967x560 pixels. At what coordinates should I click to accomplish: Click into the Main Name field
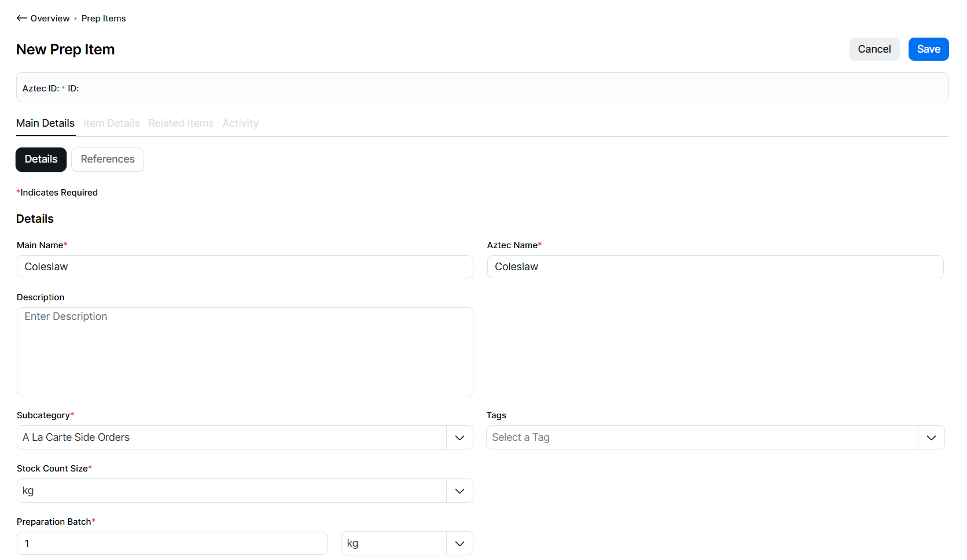[x=245, y=267]
